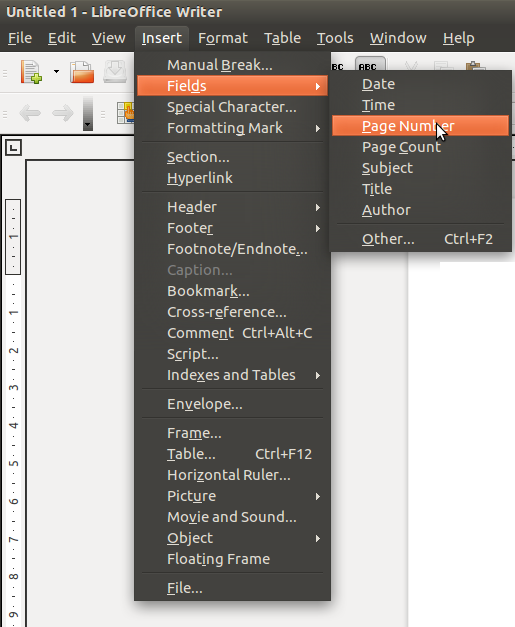
Task: Select Script menu item
Action: [x=232, y=354]
